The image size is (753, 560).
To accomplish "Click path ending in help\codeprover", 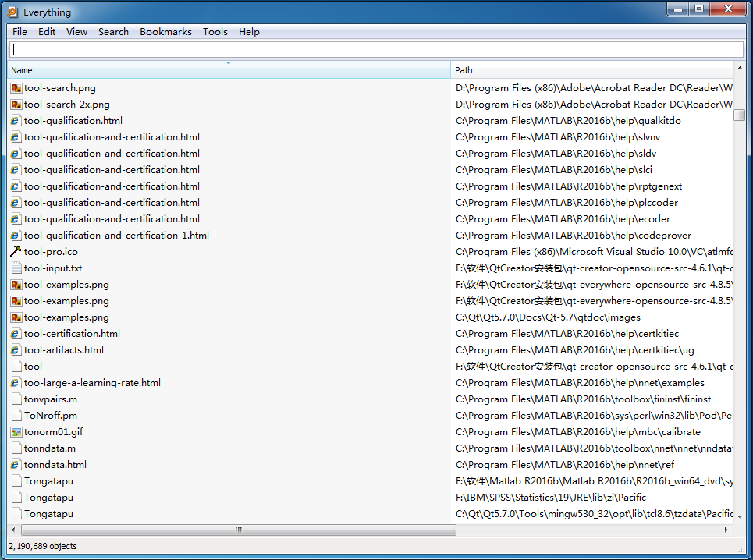I will [x=574, y=235].
